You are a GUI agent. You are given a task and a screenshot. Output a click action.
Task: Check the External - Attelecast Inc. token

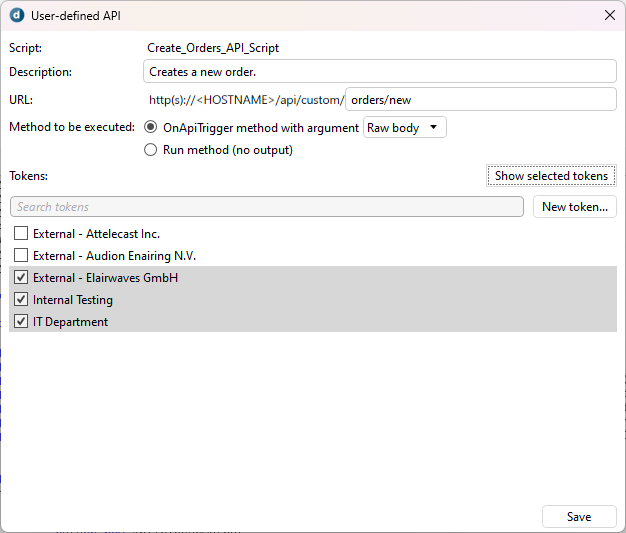21,233
